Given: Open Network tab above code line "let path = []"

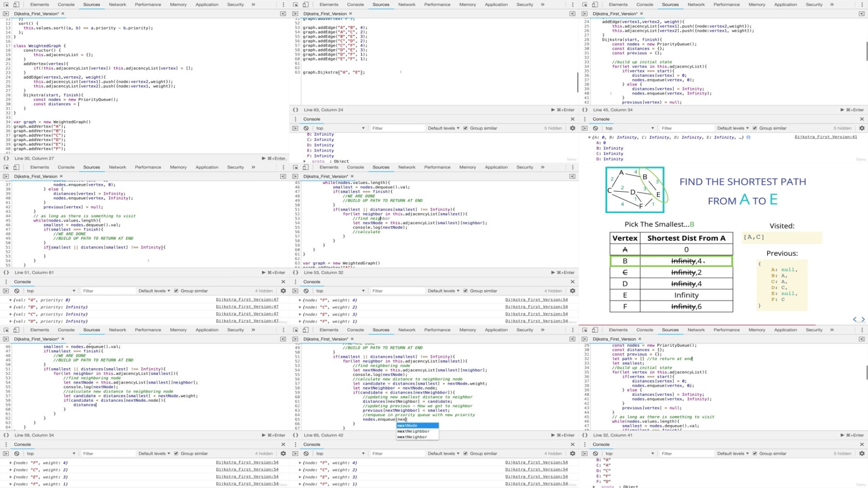Looking at the screenshot, I should (x=696, y=330).
